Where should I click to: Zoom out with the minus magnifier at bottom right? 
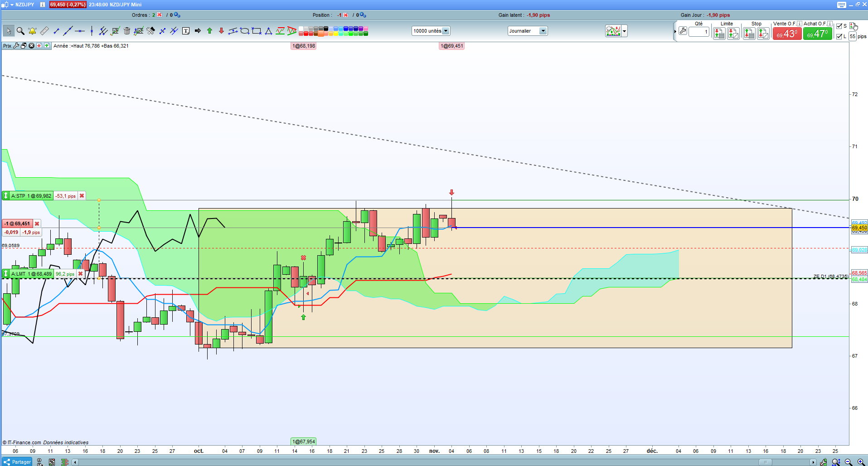[848, 462]
